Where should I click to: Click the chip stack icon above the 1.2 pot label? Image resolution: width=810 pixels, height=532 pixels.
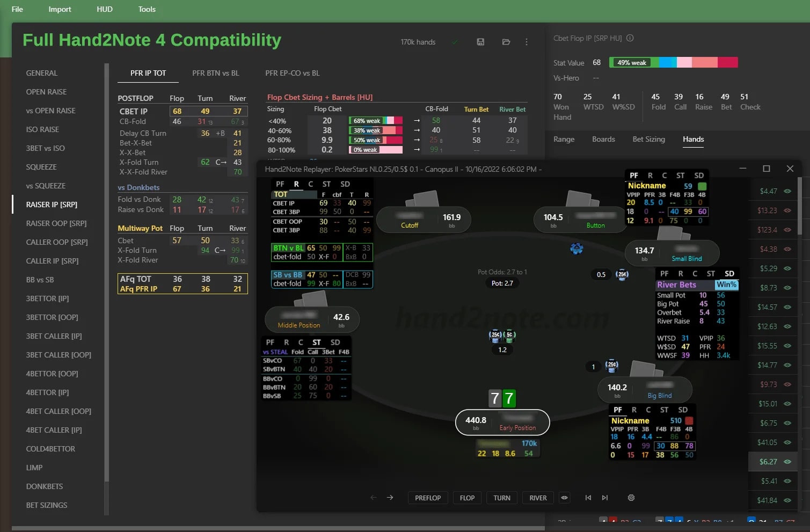point(502,336)
